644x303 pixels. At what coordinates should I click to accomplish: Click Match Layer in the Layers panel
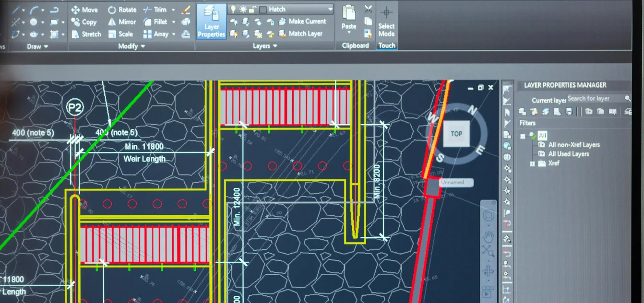[306, 34]
